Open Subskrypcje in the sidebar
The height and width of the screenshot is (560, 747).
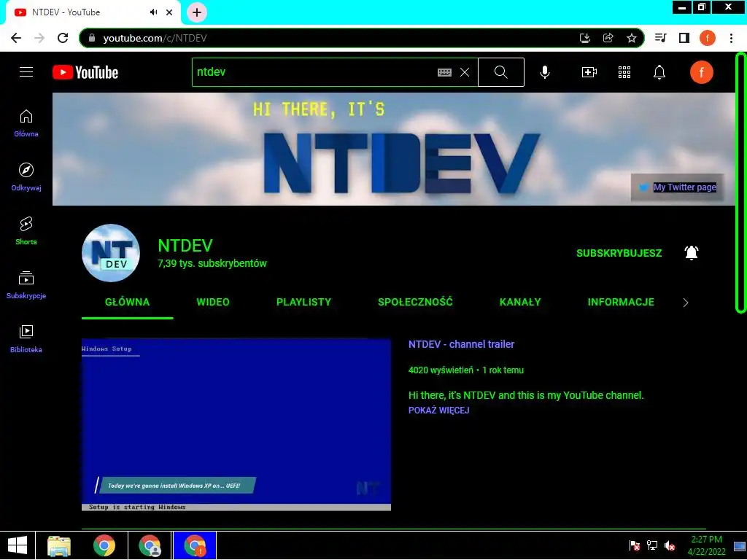26,285
